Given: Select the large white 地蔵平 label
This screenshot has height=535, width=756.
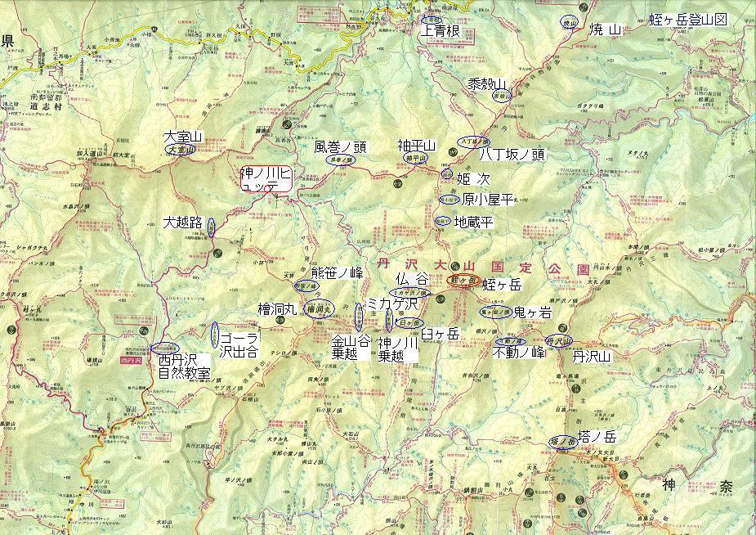Looking at the screenshot, I should tap(474, 222).
